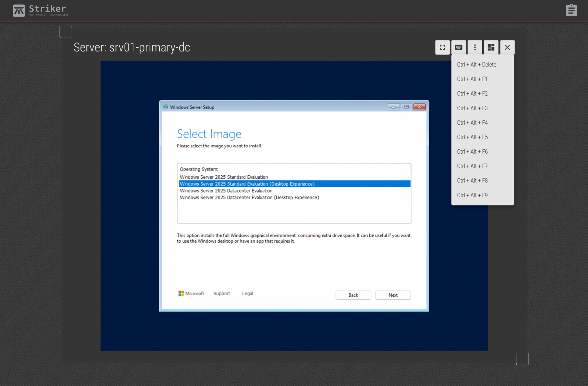
Task: Go Back in Windows Server Setup
Action: pos(353,295)
